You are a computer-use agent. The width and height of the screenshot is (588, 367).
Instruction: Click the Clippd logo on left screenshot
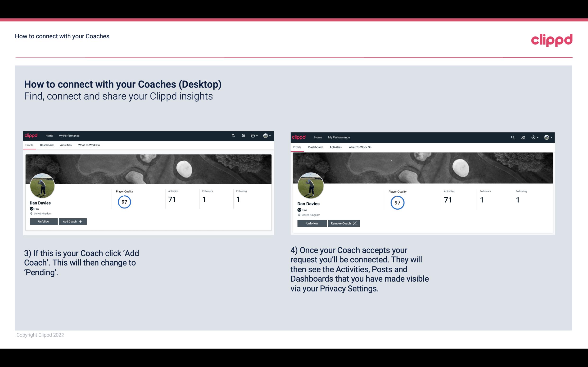click(31, 135)
